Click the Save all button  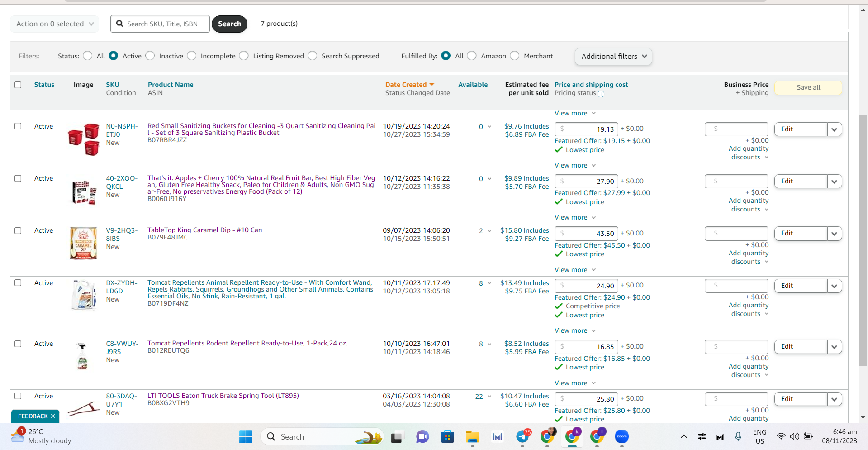point(808,87)
